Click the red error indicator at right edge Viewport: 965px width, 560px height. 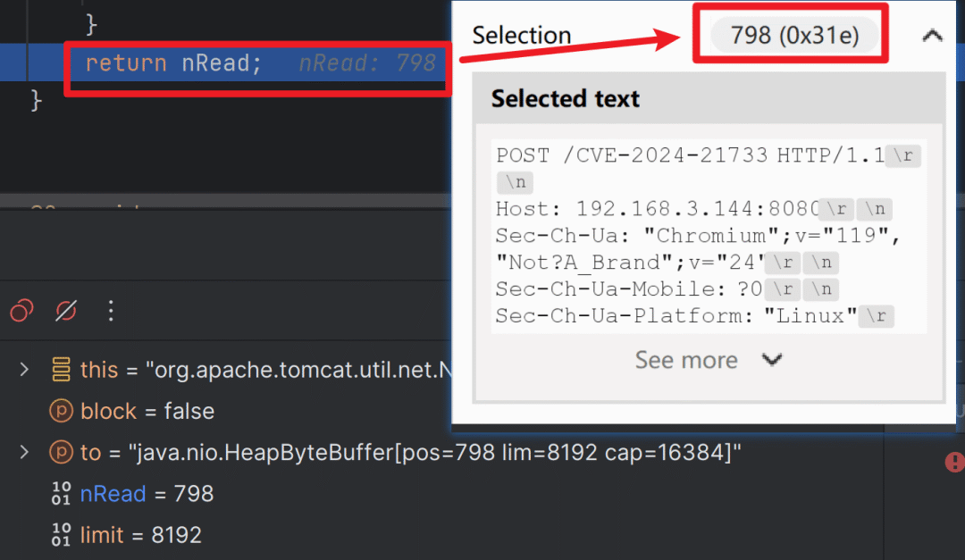point(954,462)
